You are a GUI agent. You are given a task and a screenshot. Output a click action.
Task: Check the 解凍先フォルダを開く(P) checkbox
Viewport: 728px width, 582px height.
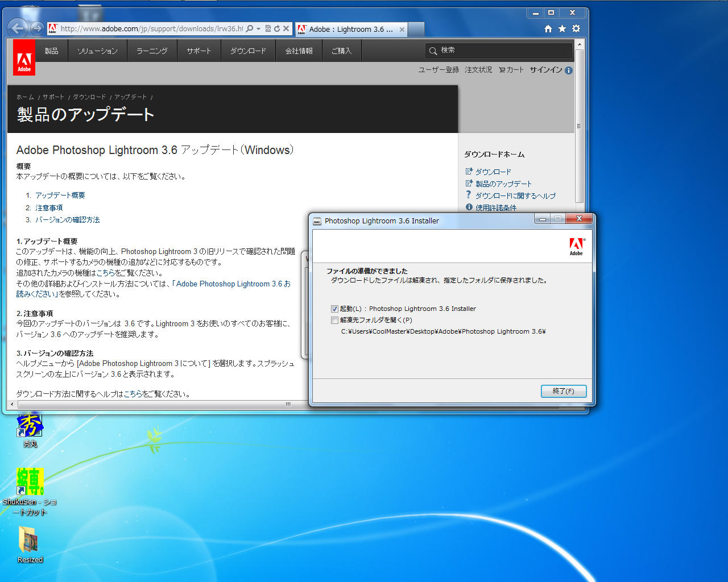tap(334, 320)
